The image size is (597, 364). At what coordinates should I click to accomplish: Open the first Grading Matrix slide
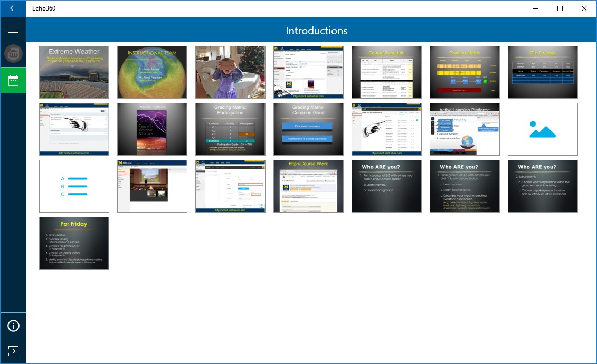click(x=465, y=72)
